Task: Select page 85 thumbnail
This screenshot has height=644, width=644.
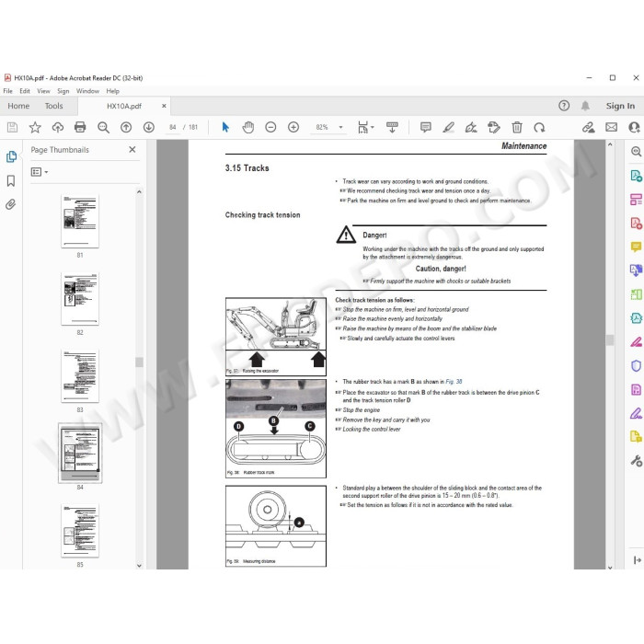Action: point(80,531)
